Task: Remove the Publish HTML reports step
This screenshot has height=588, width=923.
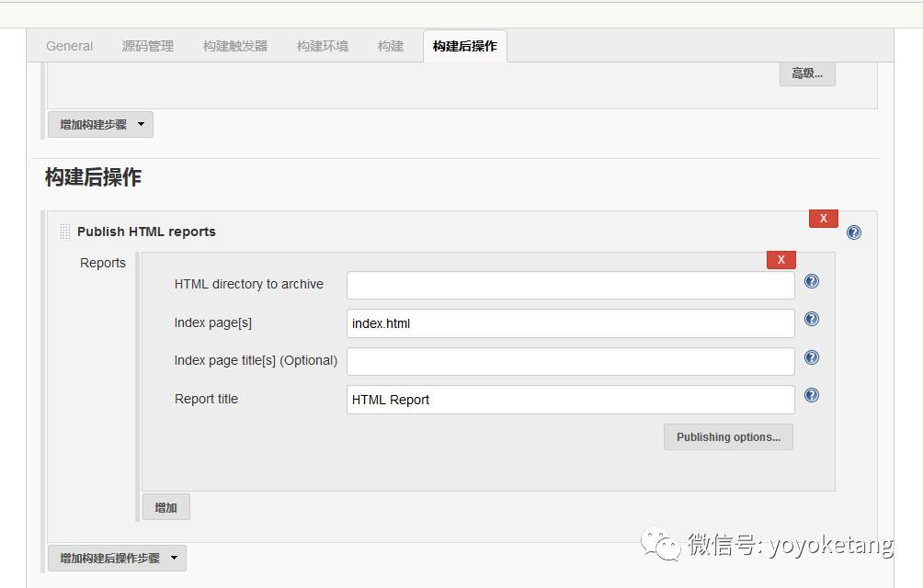Action: [824, 218]
